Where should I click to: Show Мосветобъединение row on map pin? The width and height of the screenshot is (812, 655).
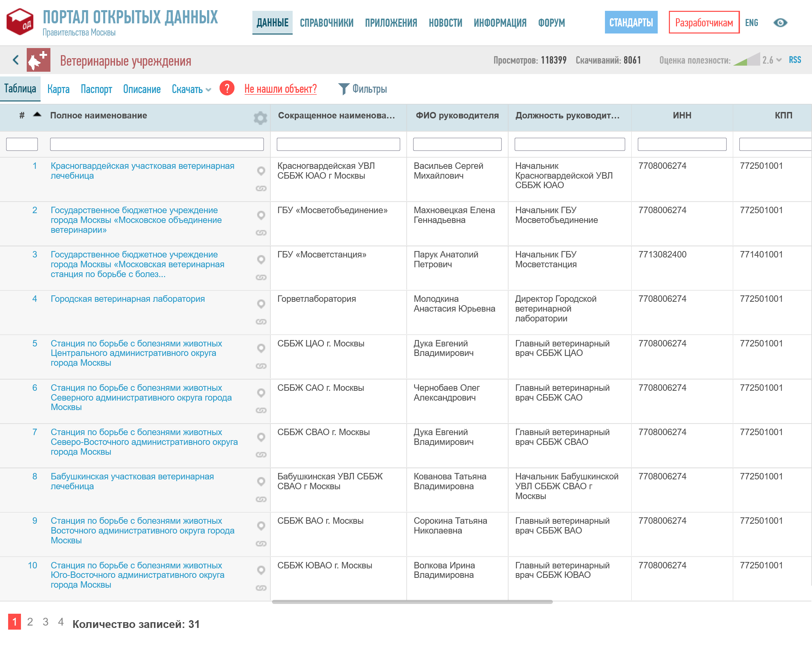(x=261, y=215)
